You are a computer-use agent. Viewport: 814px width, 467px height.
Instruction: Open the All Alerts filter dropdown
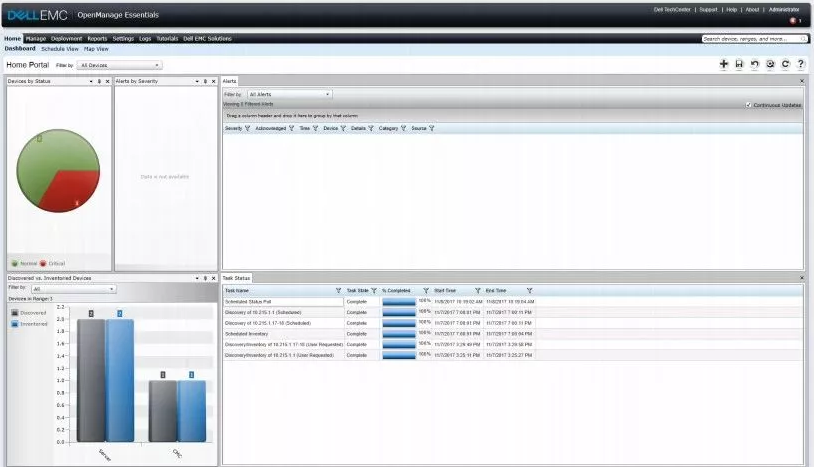pyautogui.click(x=289, y=94)
